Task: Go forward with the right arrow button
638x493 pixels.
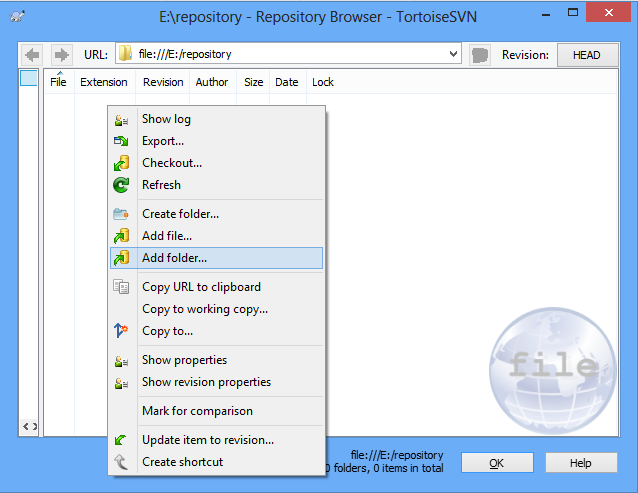Action: pyautogui.click(x=62, y=55)
